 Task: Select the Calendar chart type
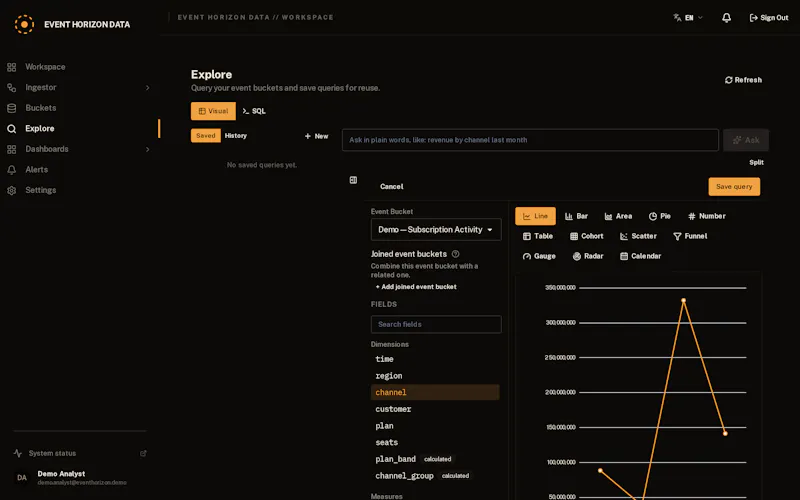click(640, 256)
